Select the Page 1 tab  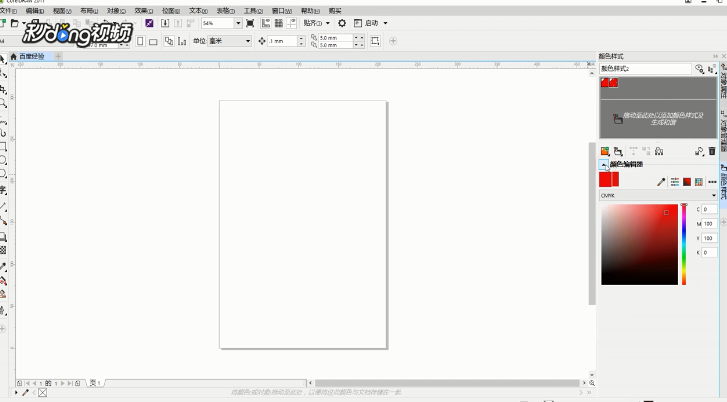point(96,383)
